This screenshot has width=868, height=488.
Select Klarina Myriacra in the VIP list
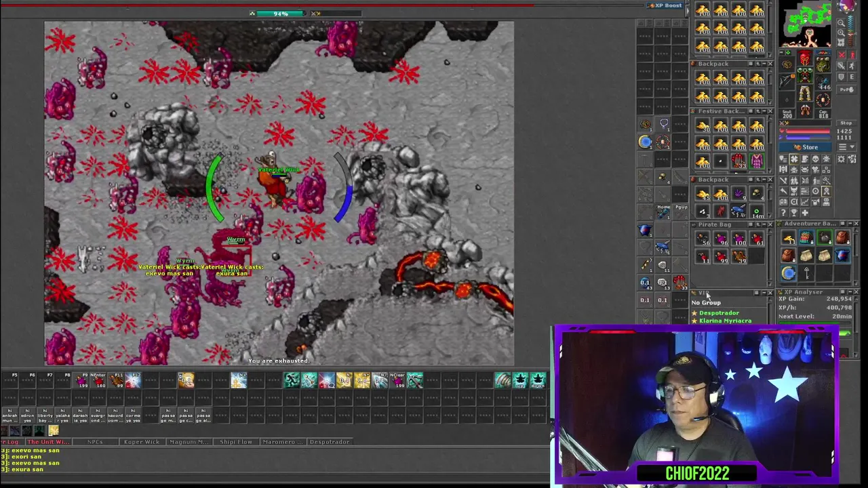(x=726, y=321)
